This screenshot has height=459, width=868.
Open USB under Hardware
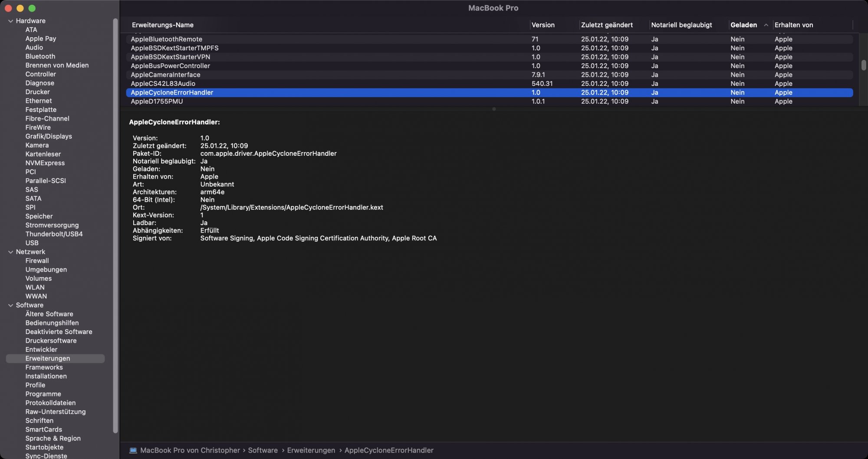[x=32, y=243]
